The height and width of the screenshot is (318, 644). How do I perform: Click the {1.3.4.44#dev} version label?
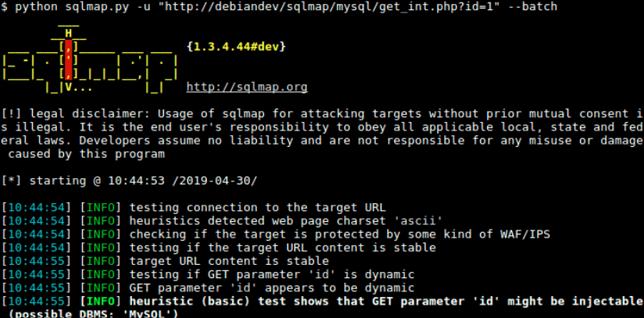237,47
